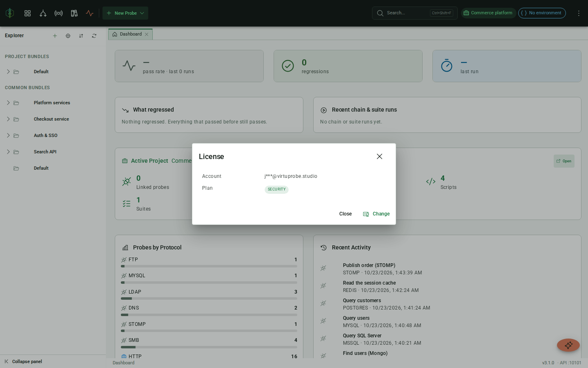Click the locate target icon in Explorer

point(68,36)
